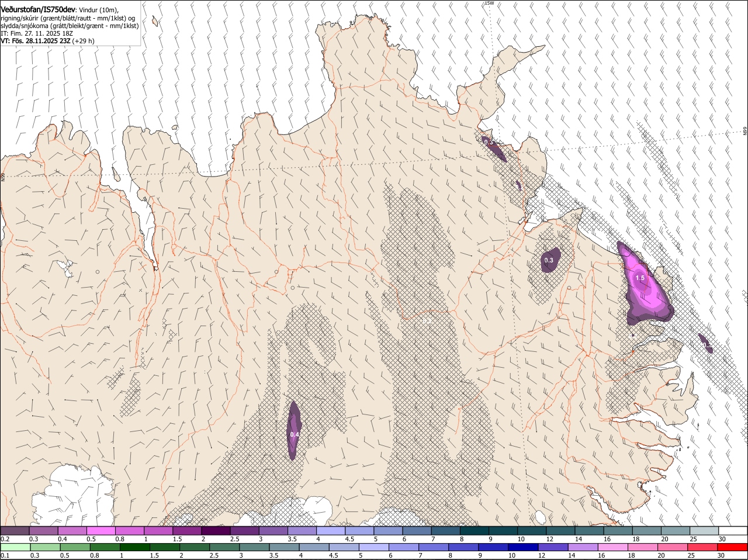
Task: Pick the 2–2.5 darkest purple swatch in upper legend
Action: click(x=215, y=531)
